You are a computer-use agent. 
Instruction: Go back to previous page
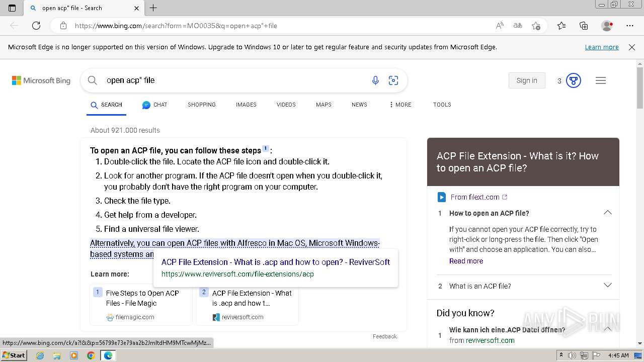14,26
